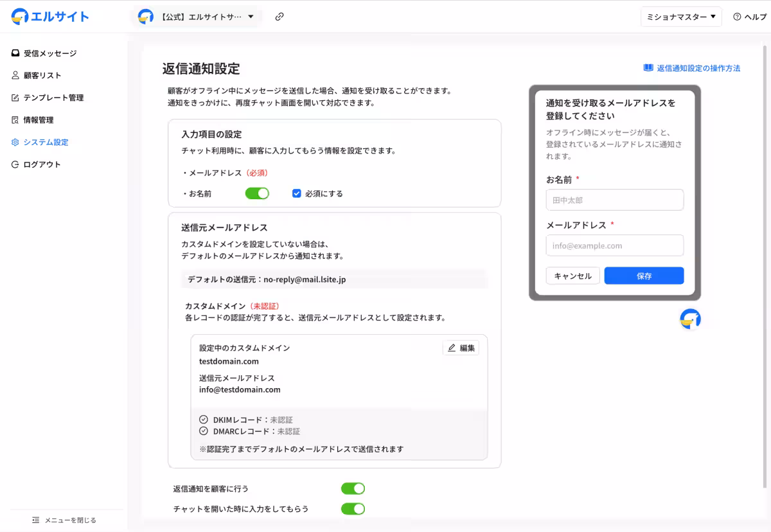Turn off the お名前 toggle switch
The image size is (771, 532).
[x=257, y=193]
